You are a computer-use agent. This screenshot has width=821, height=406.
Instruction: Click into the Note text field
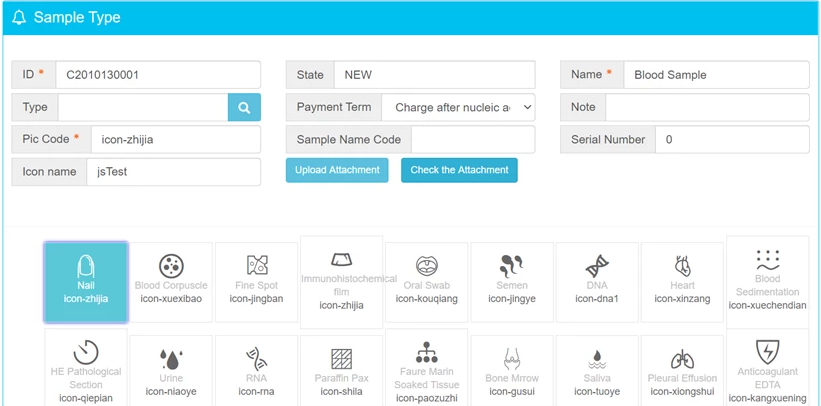pos(706,107)
